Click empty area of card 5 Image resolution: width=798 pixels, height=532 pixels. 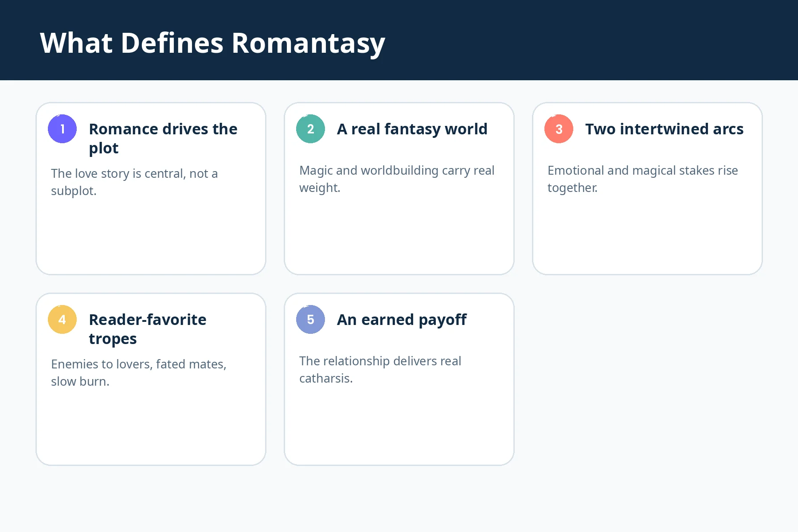399,426
